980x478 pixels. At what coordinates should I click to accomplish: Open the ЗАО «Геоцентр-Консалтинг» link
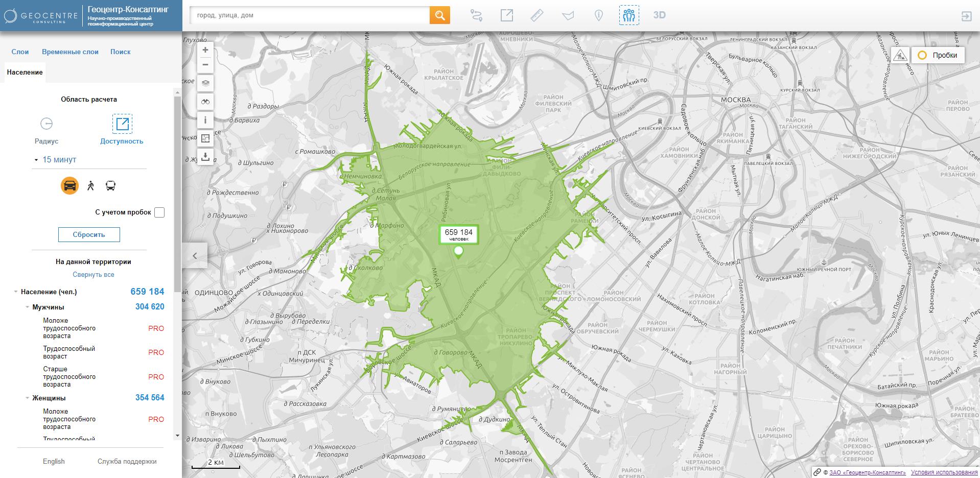(x=868, y=472)
